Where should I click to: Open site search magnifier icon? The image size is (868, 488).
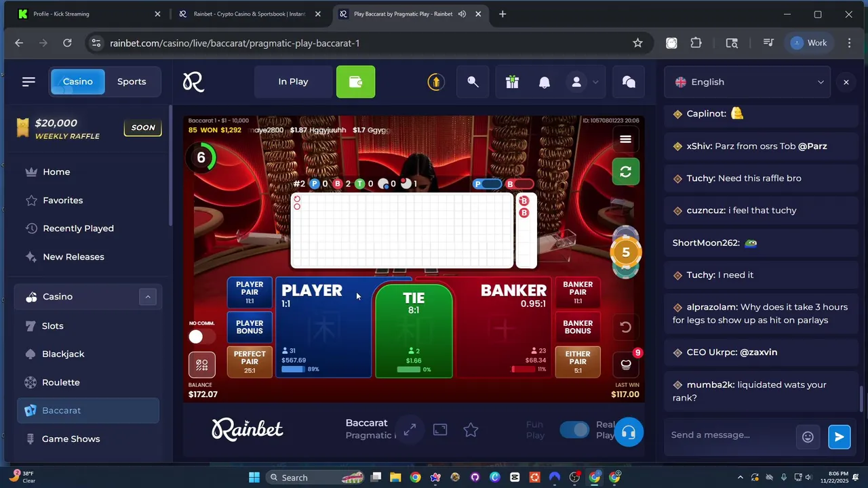click(x=473, y=82)
